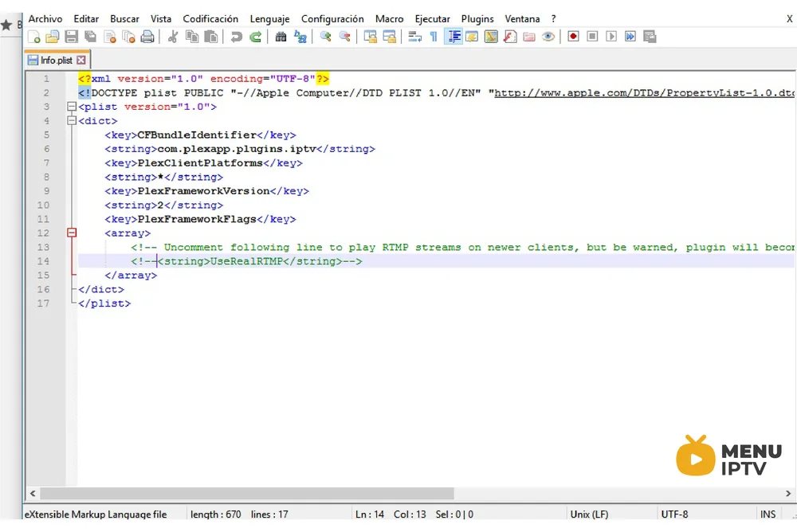Redo with the green arrow icon

[x=255, y=37]
